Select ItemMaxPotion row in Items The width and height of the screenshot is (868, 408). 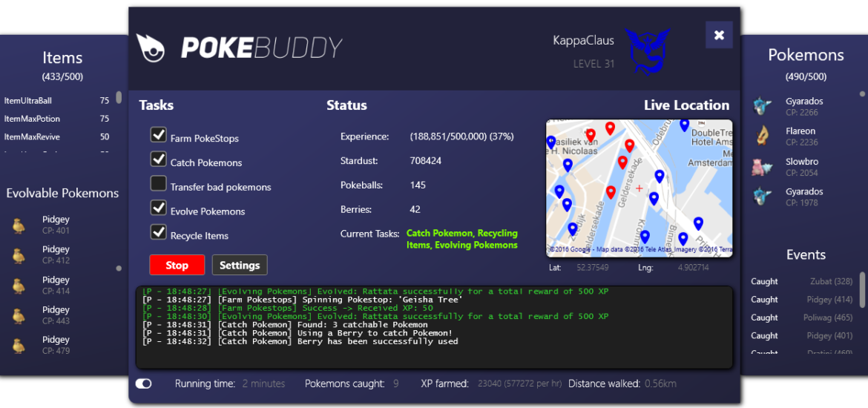[56, 119]
